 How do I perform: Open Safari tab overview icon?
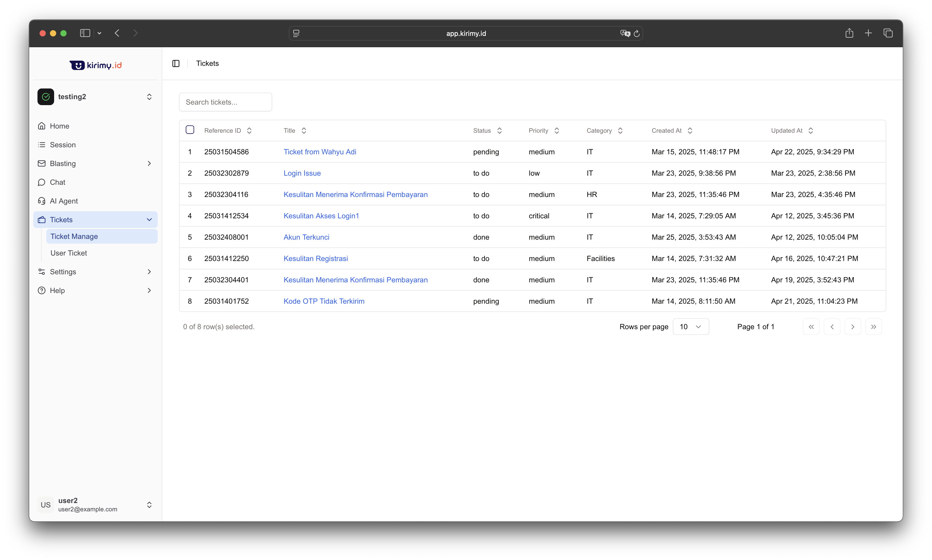[x=888, y=33]
